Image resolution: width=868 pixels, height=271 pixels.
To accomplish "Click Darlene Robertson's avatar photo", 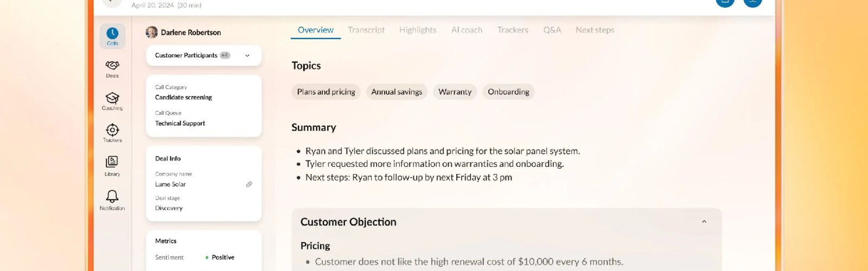I will click(152, 33).
